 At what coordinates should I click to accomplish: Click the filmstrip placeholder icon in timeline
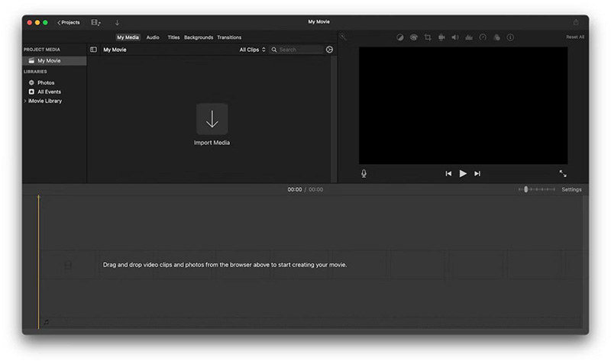[68, 266]
